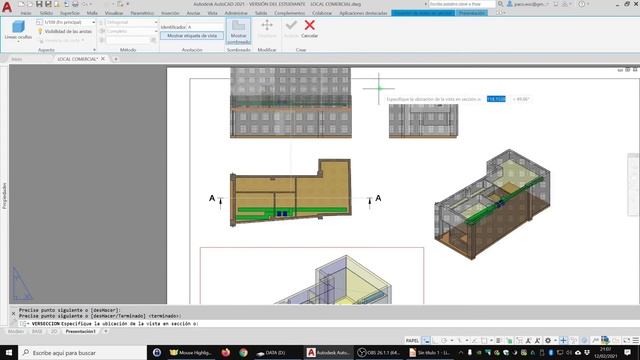Toggle the blue plus annotation monitor icon
This screenshot has width=640, height=360.
point(563,340)
